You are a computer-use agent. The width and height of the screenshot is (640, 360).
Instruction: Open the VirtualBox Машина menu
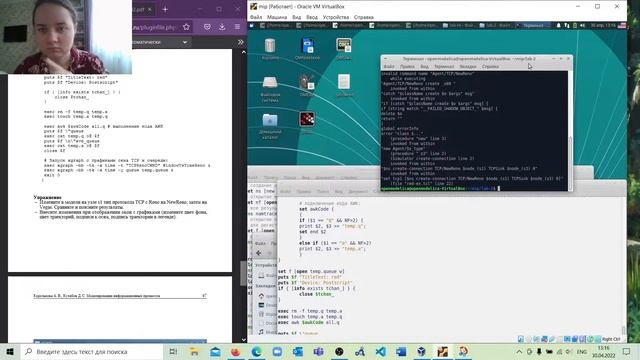coord(277,17)
